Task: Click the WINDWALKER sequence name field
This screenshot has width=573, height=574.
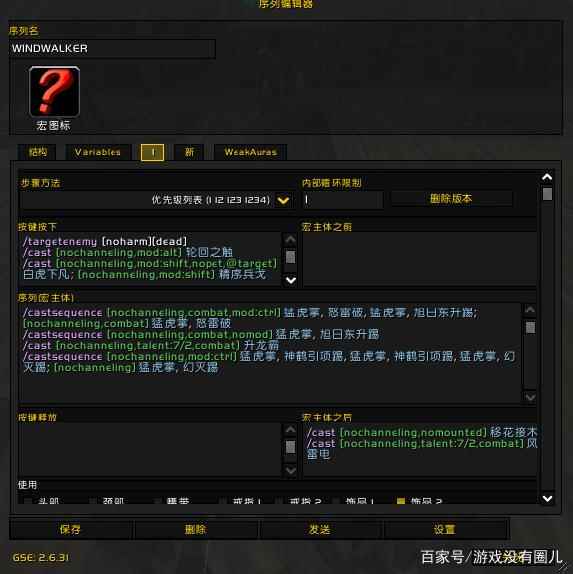Action: tap(112, 49)
